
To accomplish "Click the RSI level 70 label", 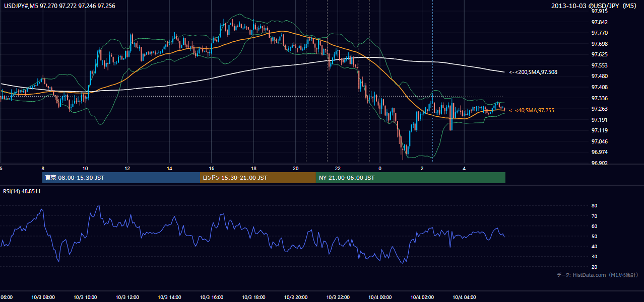I will click(x=594, y=216).
